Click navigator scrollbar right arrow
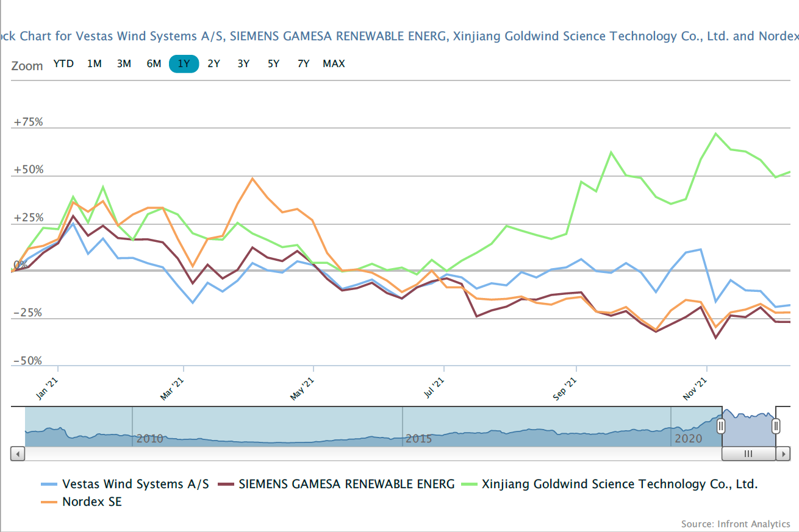Viewport: 799px width, 532px height. tap(784, 454)
